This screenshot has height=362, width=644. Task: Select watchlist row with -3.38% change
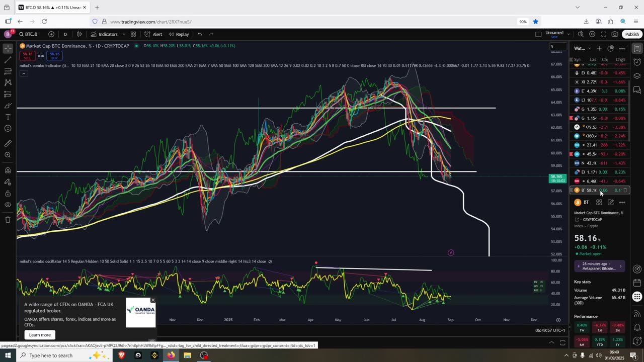600,127
